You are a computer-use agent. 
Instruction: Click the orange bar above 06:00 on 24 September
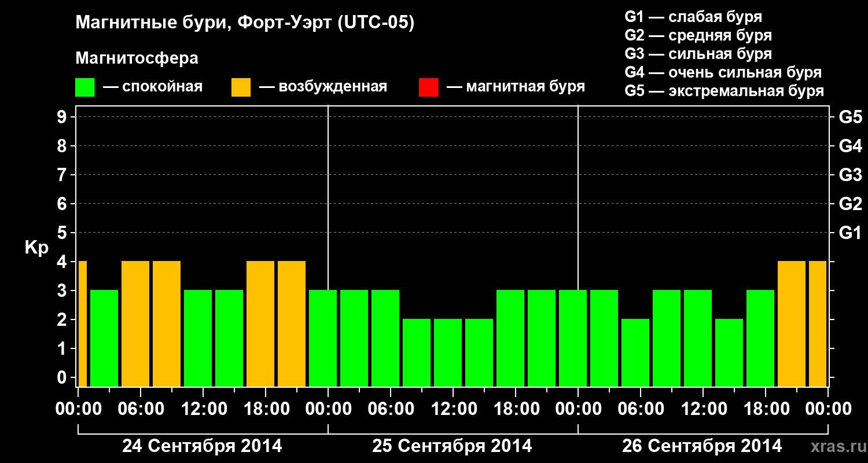(135, 324)
